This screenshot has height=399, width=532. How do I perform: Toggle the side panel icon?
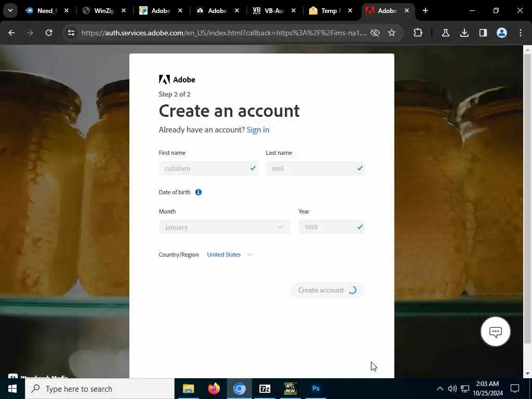click(x=483, y=33)
